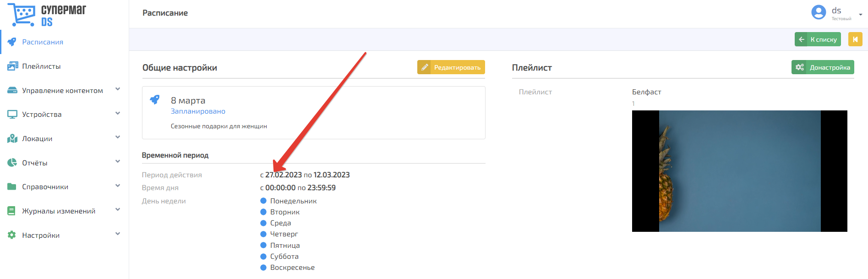
Task: Click the rocket icon beside Расписания
Action: tap(12, 42)
